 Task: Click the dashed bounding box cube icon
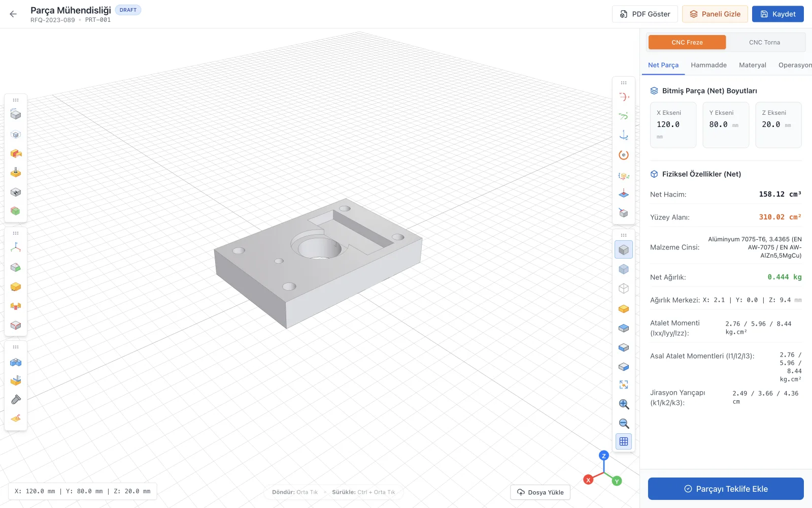(x=16, y=135)
